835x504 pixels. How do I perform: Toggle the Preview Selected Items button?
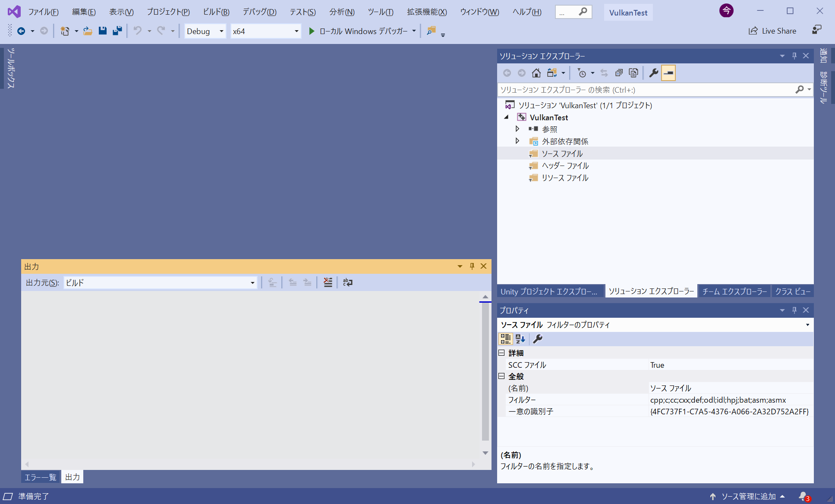(668, 73)
